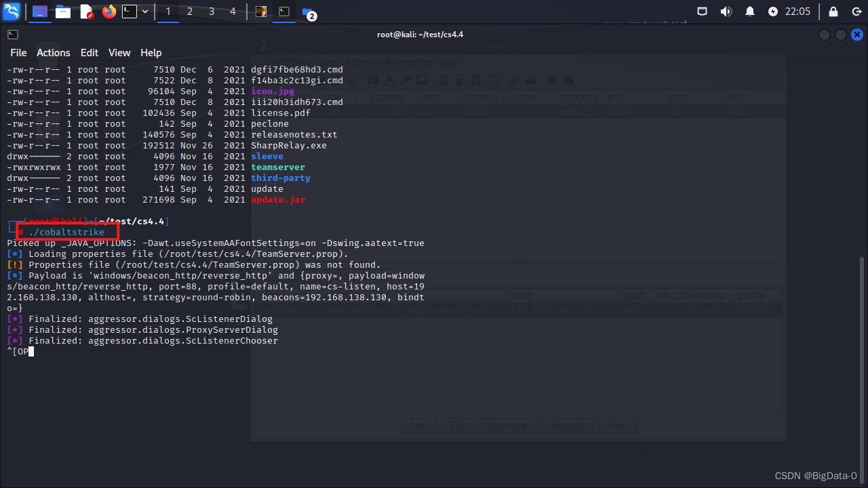
Task: Click the Cobalt Strike taskbar window icon
Action: pos(261,12)
